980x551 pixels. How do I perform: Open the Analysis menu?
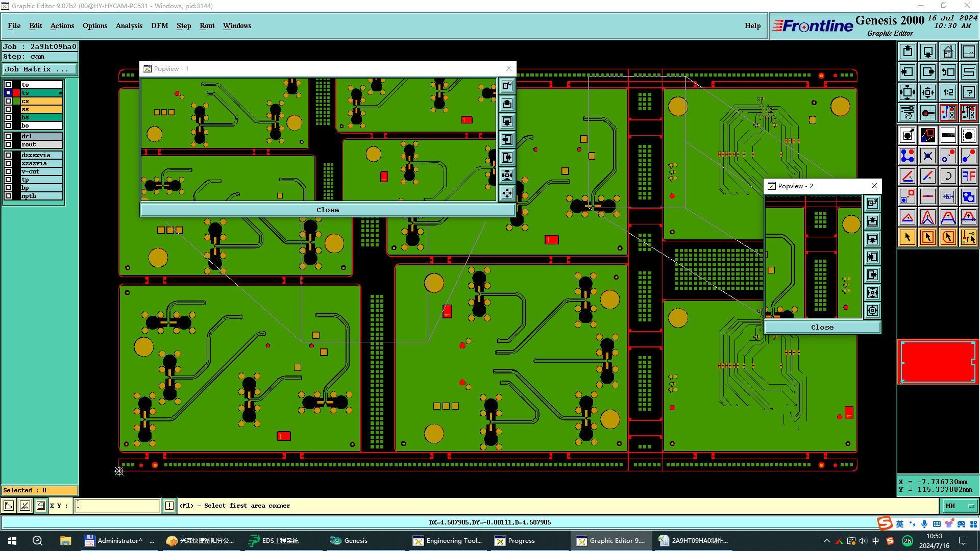click(x=129, y=26)
